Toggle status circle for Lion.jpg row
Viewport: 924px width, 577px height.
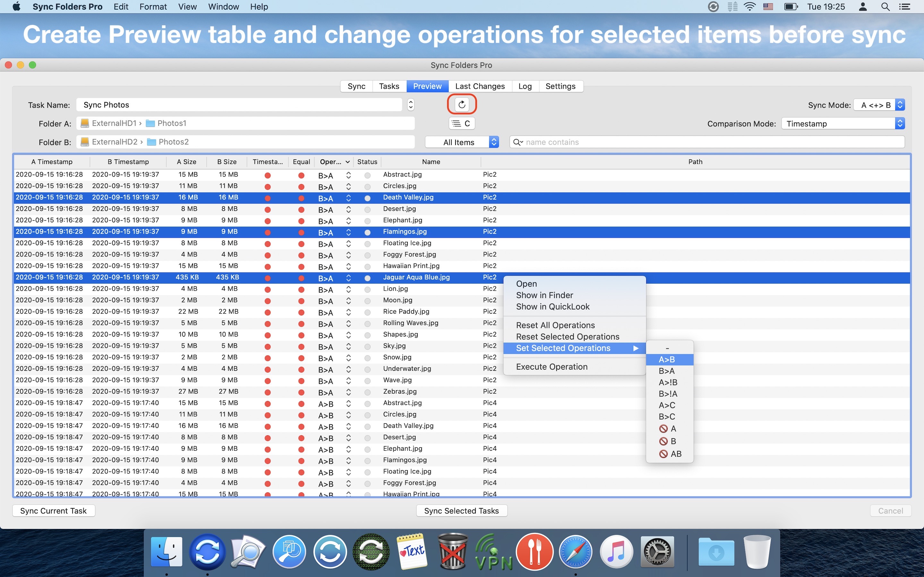[367, 290]
